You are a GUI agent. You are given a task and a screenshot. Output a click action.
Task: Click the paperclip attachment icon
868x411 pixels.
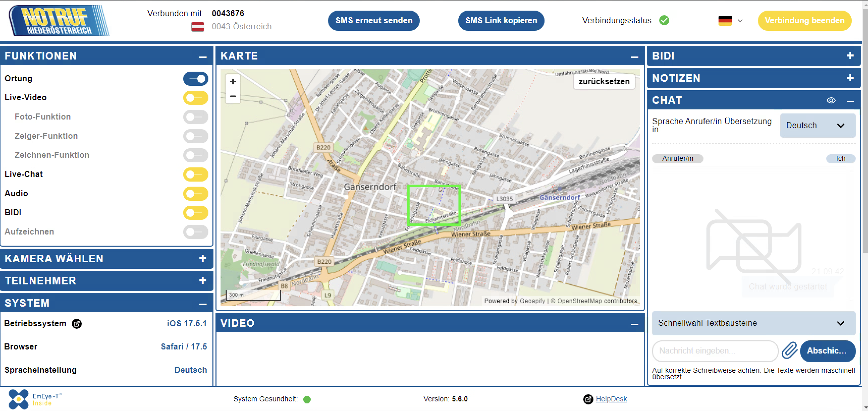(789, 350)
